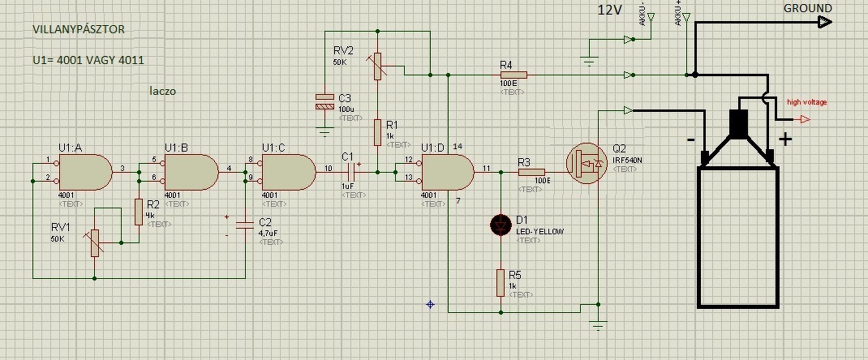Image resolution: width=868 pixels, height=360 pixels.
Task: Select the U1:A logic gate symbol
Action: pyautogui.click(x=85, y=173)
